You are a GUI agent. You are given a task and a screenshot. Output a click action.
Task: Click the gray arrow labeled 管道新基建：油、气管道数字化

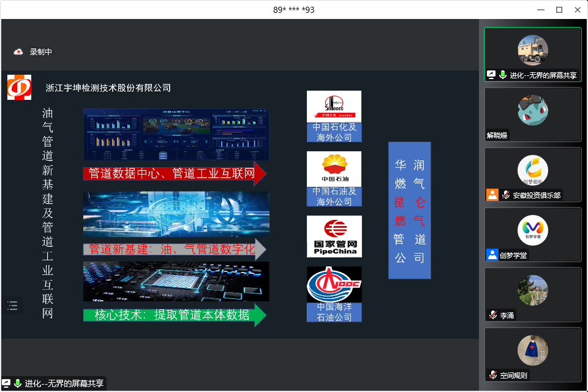click(x=175, y=249)
